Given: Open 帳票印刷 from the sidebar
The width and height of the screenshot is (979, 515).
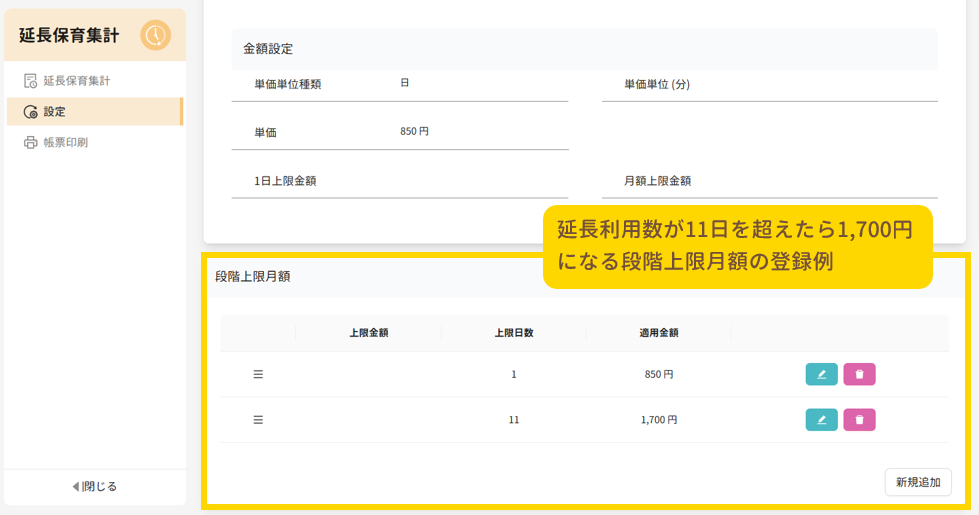Looking at the screenshot, I should pyautogui.click(x=65, y=143).
